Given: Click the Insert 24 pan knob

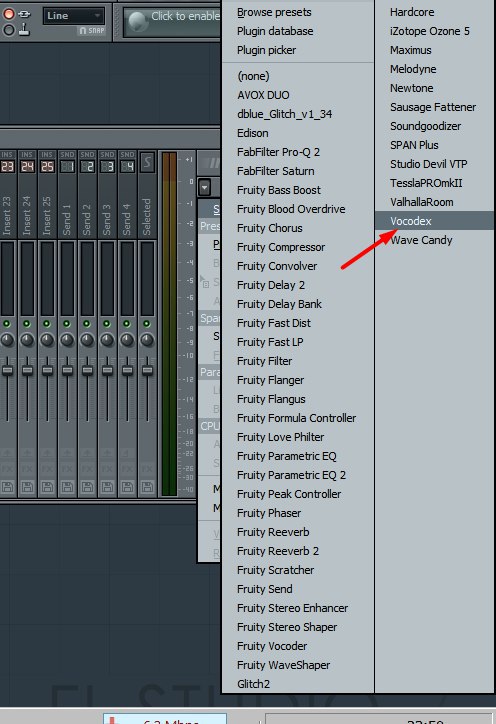Looking at the screenshot, I should [27, 340].
